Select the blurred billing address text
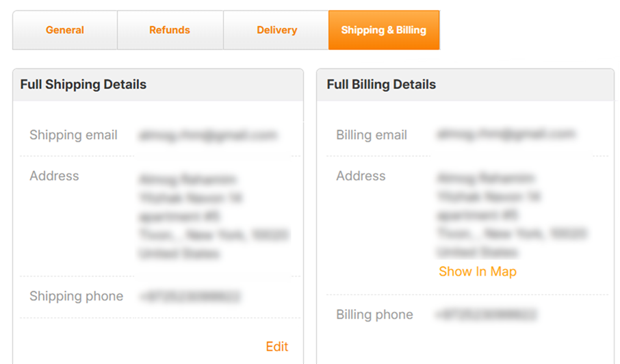The width and height of the screenshot is (620, 364). pyautogui.click(x=511, y=216)
